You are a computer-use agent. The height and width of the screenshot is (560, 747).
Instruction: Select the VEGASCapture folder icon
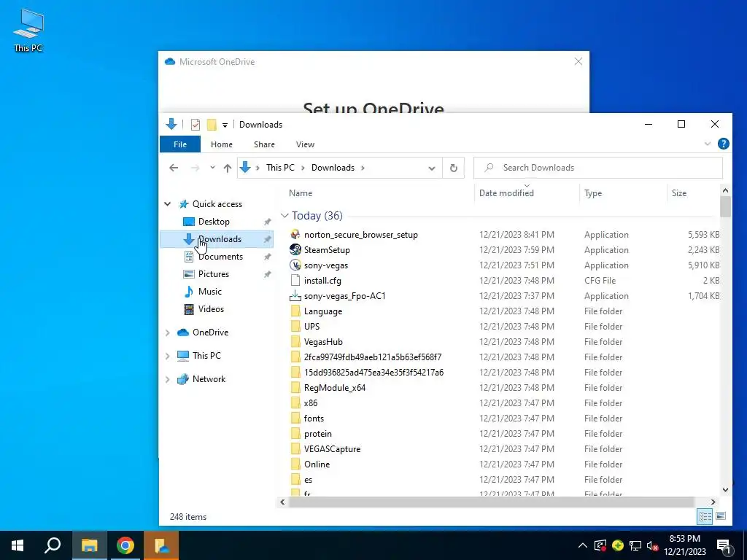pos(295,449)
